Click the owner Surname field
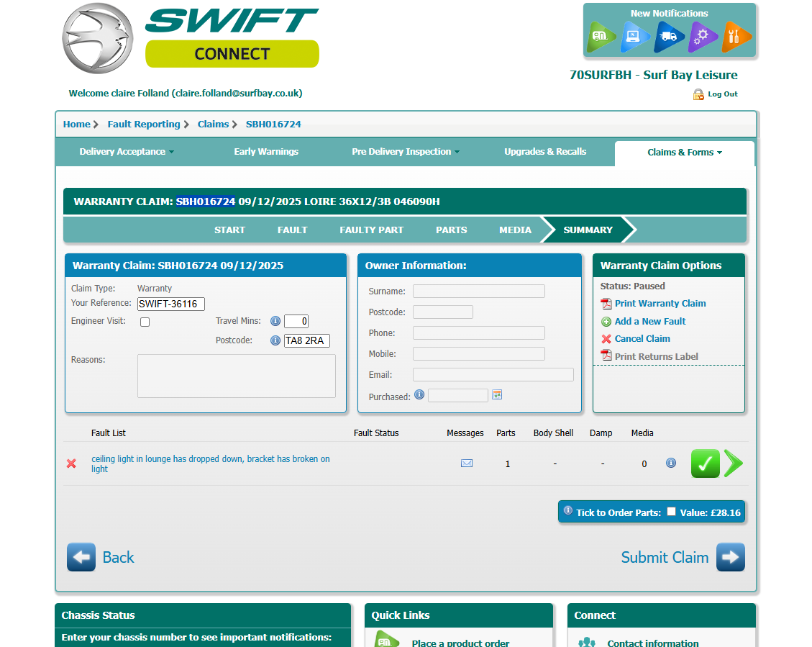 (478, 291)
